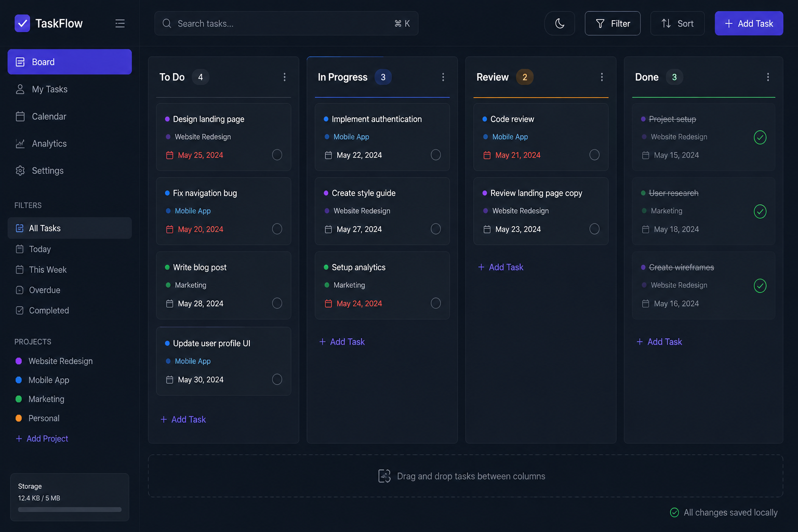Click the TaskFlow checkmark logo
798x532 pixels.
click(x=22, y=23)
